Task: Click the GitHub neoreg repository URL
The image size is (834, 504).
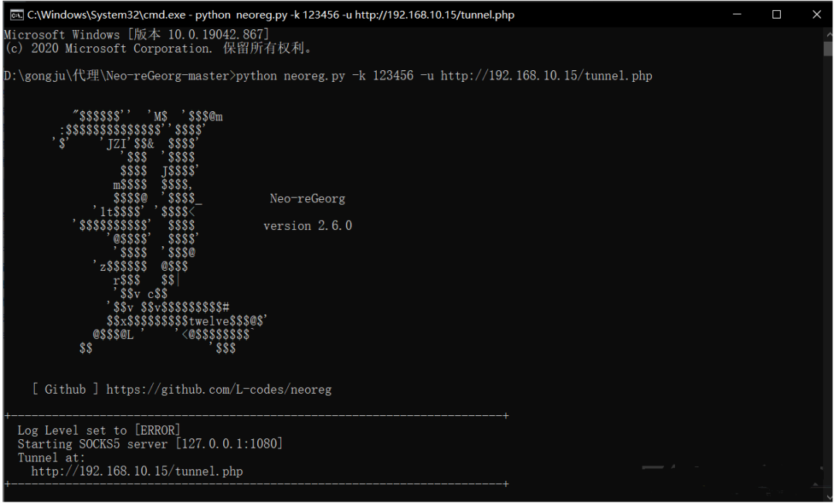Action: pos(219,390)
